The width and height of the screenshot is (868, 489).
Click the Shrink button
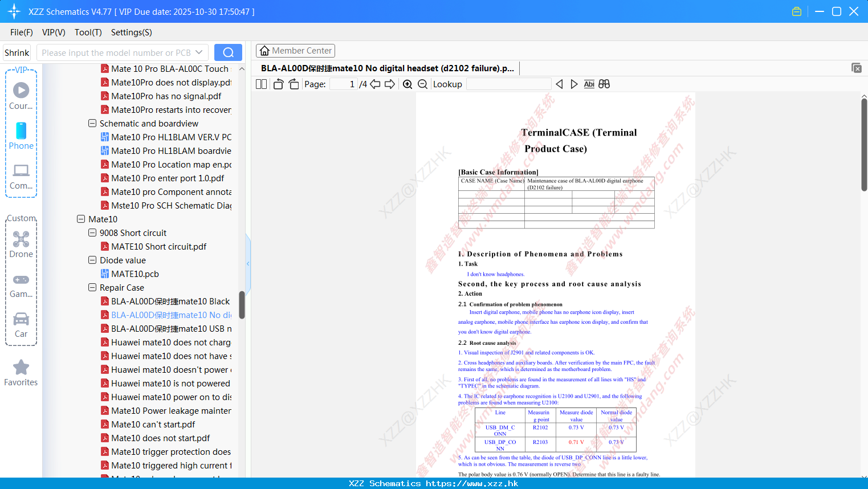(x=17, y=52)
